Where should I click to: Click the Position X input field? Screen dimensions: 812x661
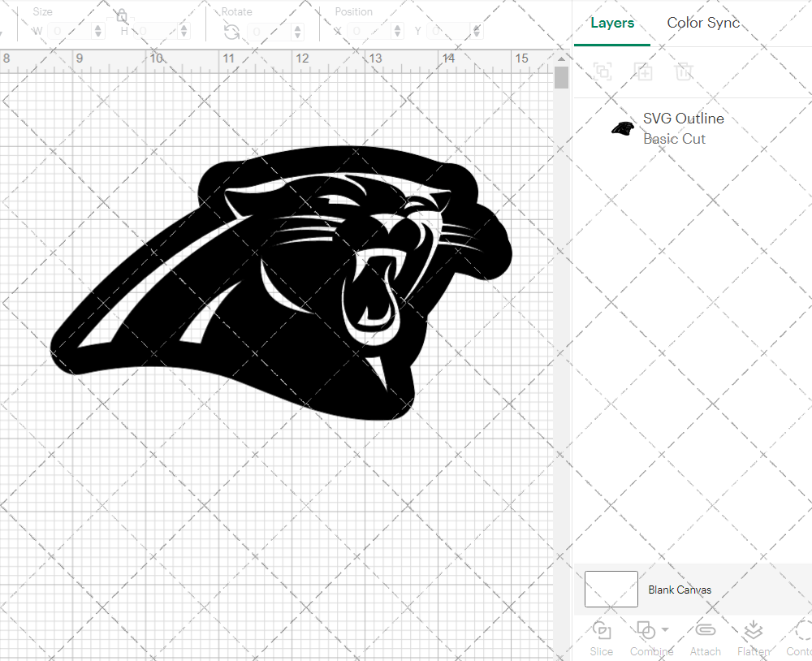pos(369,31)
